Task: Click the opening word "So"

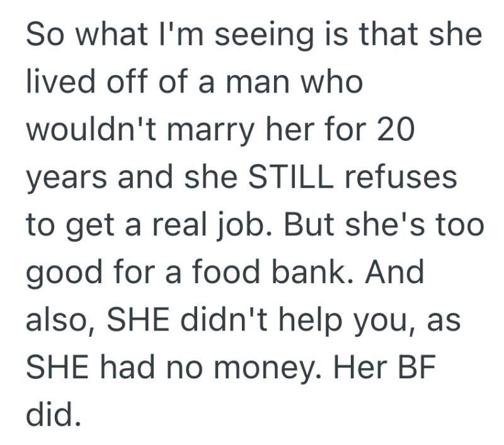Action: [x=43, y=37]
